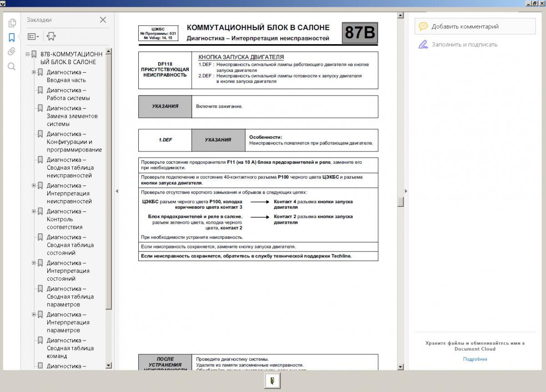Go to bookmark Диагностика – Вводная часть
546x392 pixels.
click(x=66, y=76)
